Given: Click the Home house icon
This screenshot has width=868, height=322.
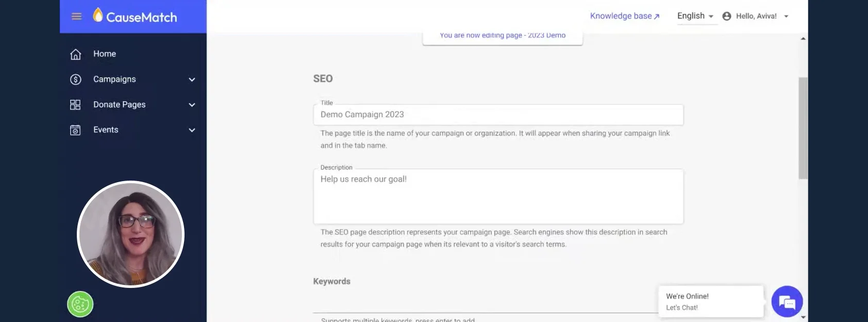Looking at the screenshot, I should click(76, 54).
